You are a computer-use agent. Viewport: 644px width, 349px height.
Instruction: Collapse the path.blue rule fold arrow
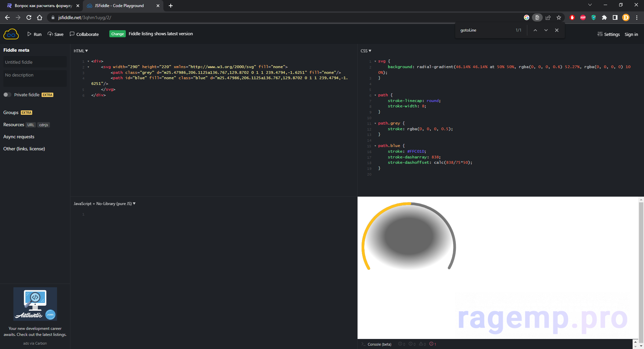coord(375,146)
